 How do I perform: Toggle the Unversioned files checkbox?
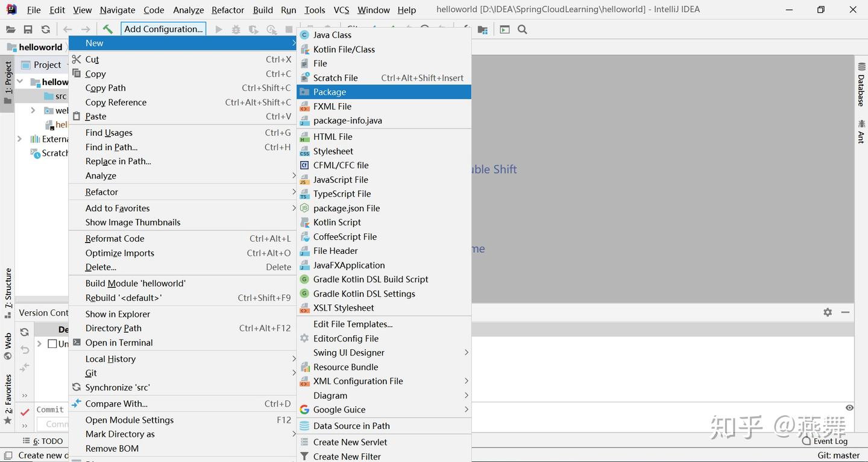coord(52,344)
